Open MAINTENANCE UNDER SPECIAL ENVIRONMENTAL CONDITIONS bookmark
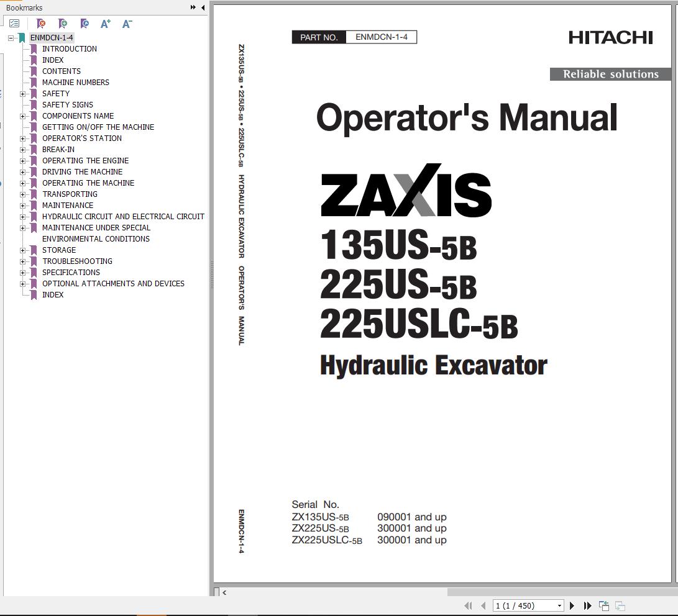Image resolution: width=678 pixels, height=616 pixels. (x=96, y=233)
